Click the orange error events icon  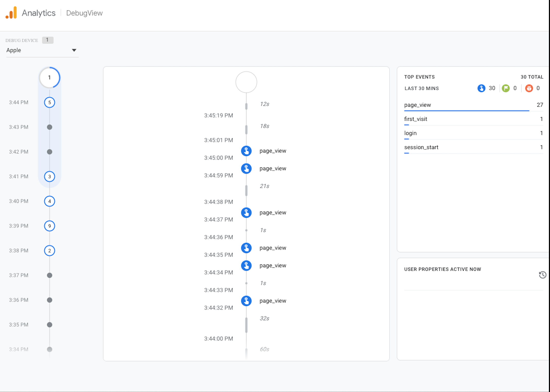point(529,88)
